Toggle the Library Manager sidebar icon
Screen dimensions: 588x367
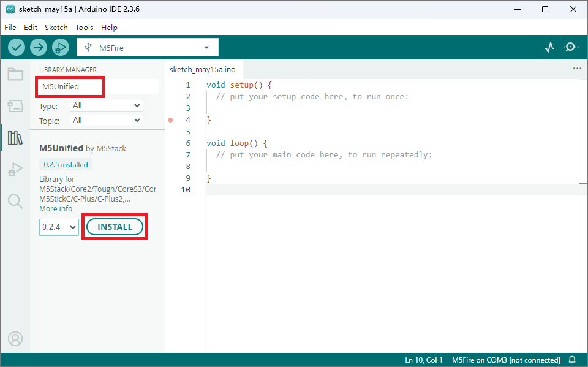click(x=15, y=138)
